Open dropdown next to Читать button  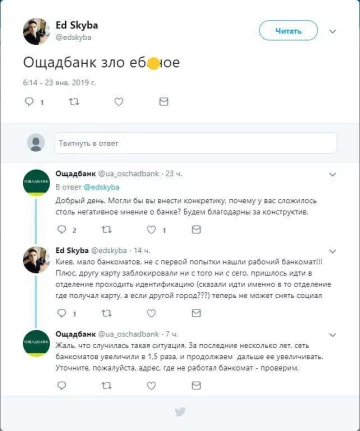pos(332,31)
